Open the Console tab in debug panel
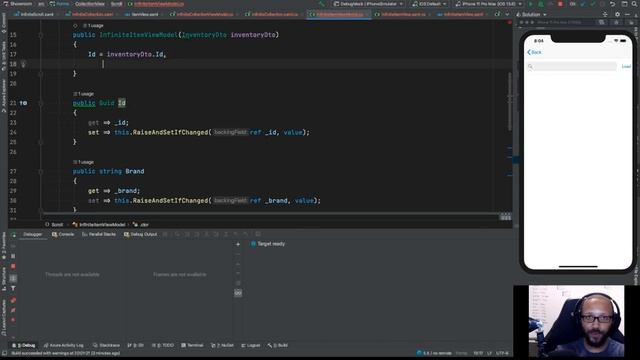Viewport: 640px width, 360px height. [63, 234]
